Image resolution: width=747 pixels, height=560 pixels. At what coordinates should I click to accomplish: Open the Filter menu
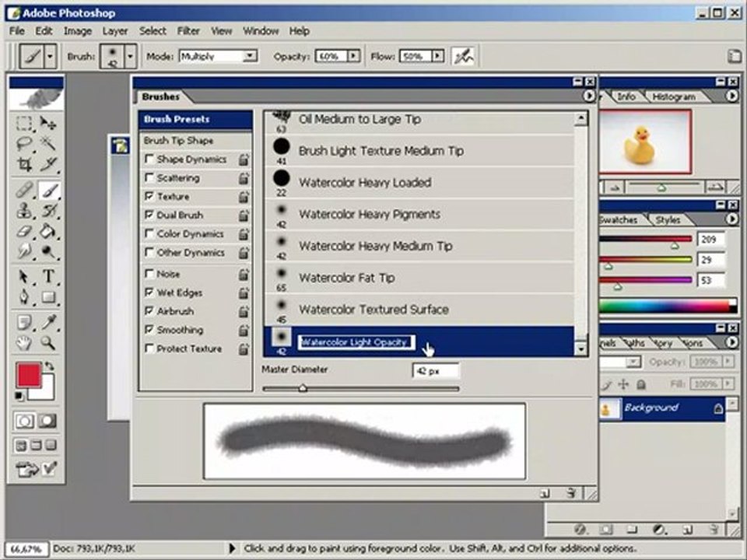pyautogui.click(x=188, y=31)
